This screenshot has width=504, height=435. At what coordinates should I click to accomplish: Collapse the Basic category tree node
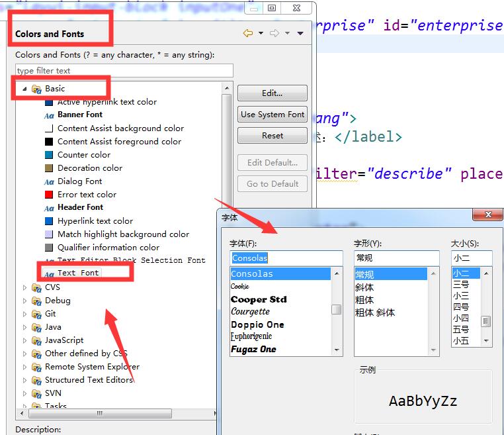click(x=24, y=89)
